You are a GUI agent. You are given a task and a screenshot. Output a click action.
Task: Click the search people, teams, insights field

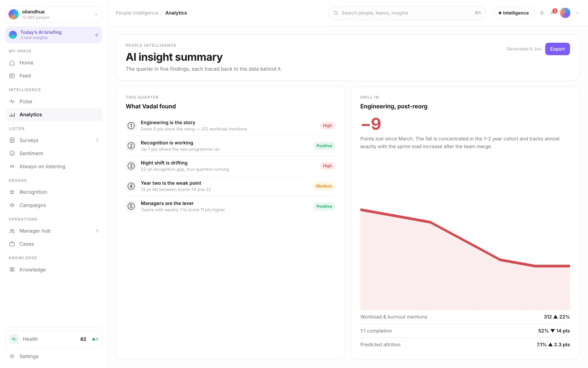tap(407, 13)
